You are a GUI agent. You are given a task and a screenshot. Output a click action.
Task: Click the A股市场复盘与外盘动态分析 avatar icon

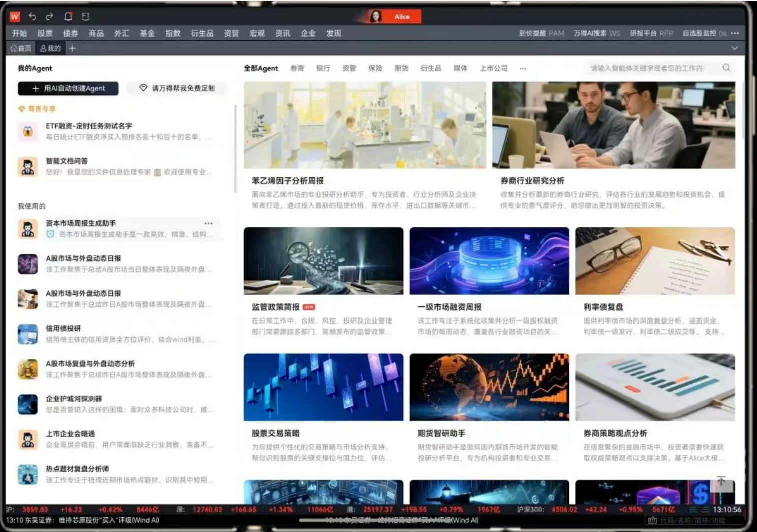[x=28, y=369]
